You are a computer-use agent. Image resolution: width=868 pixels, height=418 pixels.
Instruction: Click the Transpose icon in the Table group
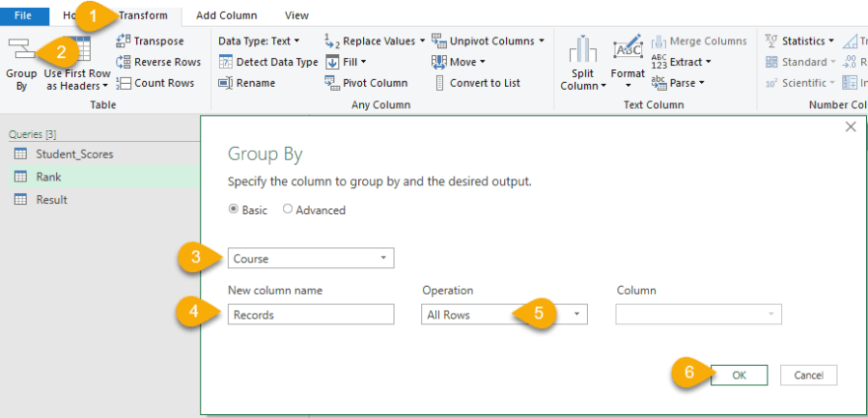(123, 41)
